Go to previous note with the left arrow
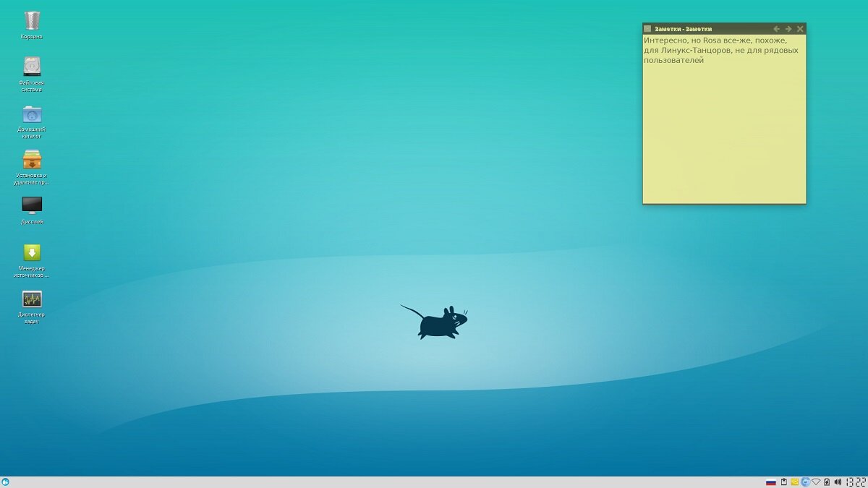 click(776, 28)
